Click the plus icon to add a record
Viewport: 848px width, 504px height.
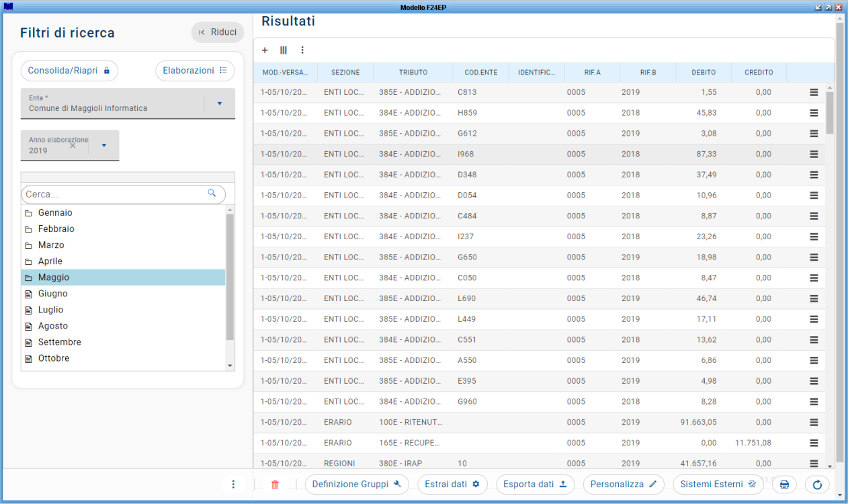pos(265,50)
